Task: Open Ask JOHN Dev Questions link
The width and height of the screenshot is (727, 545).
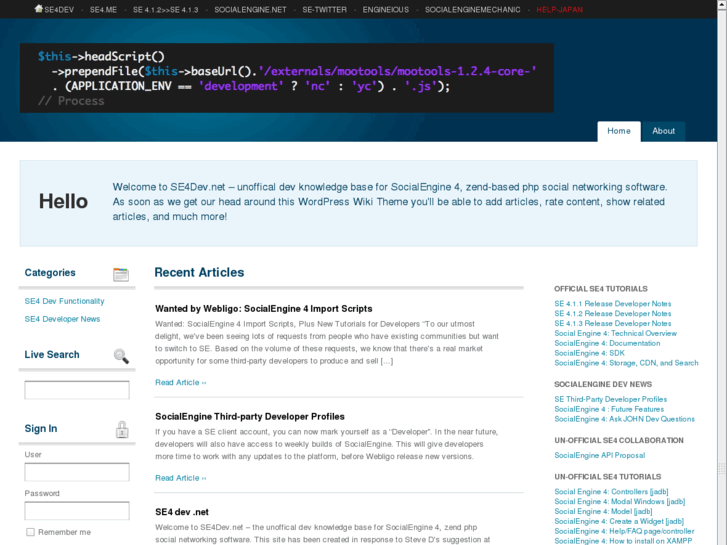Action: pyautogui.click(x=625, y=419)
